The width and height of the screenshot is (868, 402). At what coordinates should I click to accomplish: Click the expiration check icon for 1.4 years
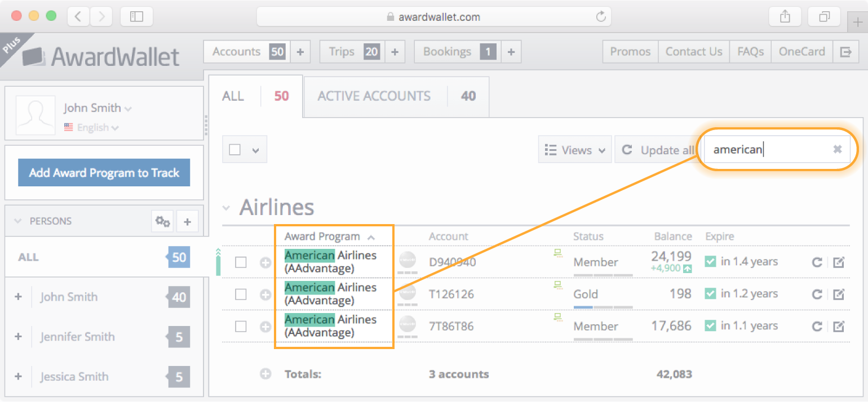coord(710,261)
